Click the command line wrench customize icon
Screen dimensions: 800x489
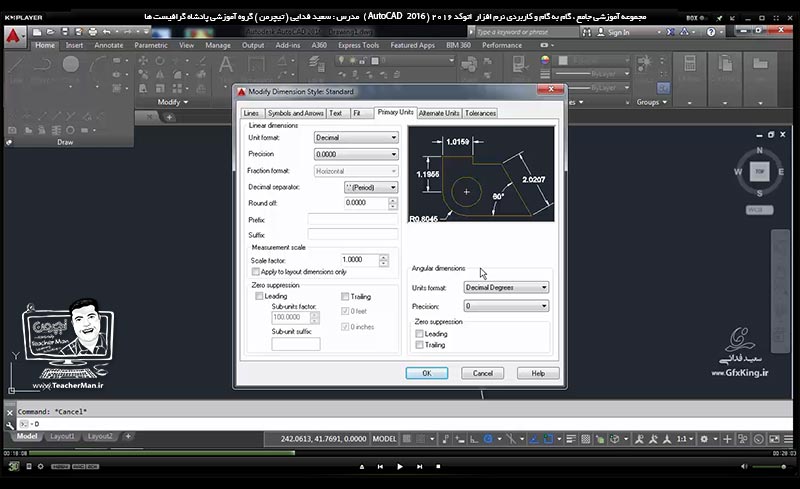(10, 425)
